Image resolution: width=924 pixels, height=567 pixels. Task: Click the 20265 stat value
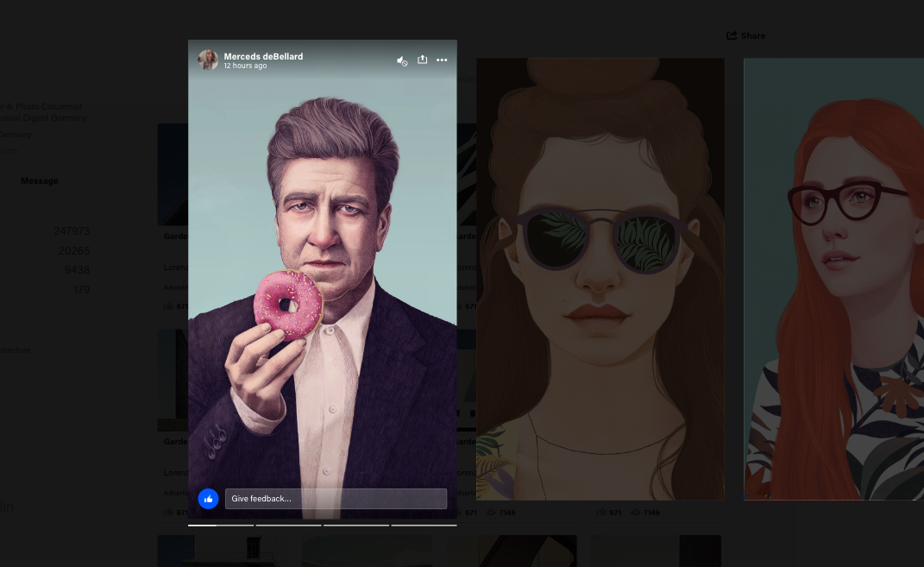pyautogui.click(x=73, y=251)
